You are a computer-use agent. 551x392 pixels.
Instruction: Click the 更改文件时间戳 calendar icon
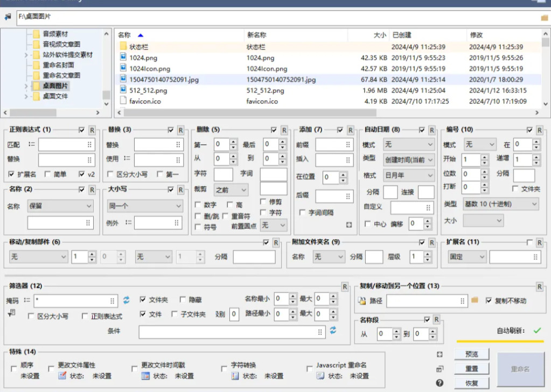pyautogui.click(x=145, y=376)
